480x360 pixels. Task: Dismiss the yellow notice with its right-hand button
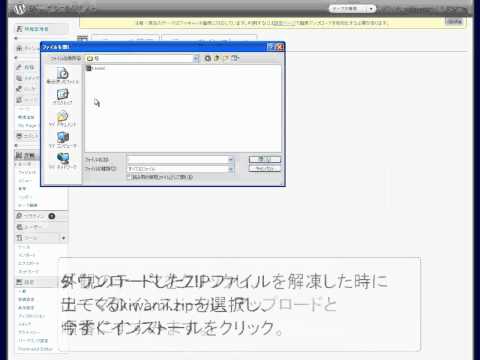pyautogui.click(x=455, y=22)
